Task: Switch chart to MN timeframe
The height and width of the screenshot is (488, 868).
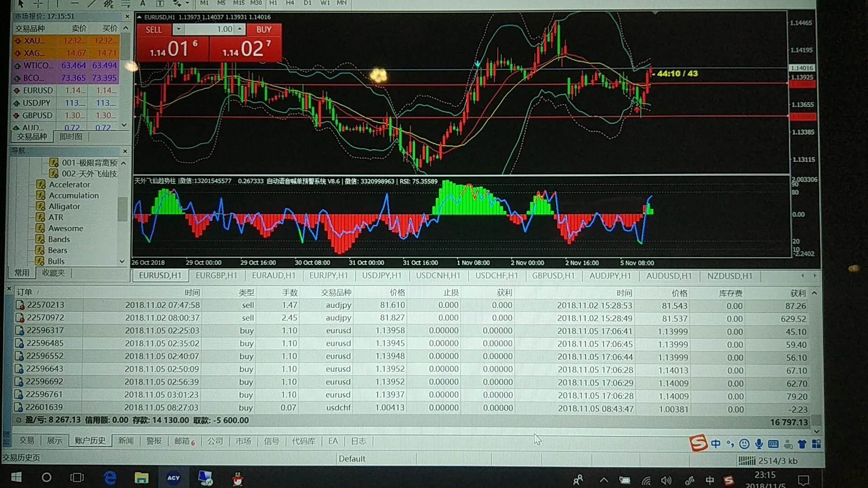Action: pos(342,3)
